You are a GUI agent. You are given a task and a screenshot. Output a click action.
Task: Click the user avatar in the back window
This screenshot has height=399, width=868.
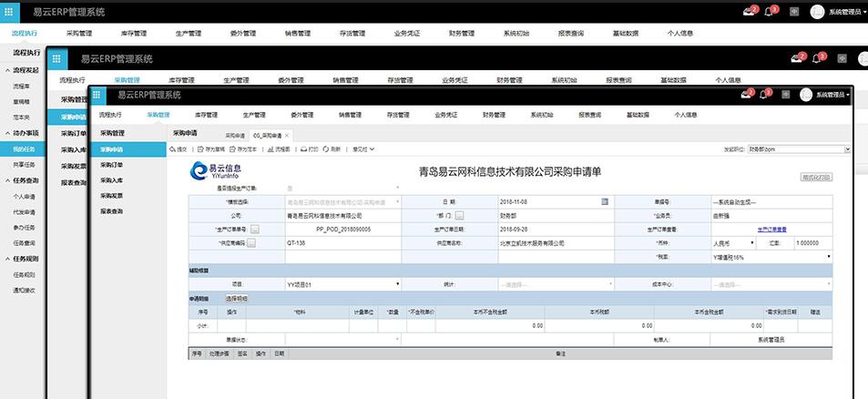817,12
